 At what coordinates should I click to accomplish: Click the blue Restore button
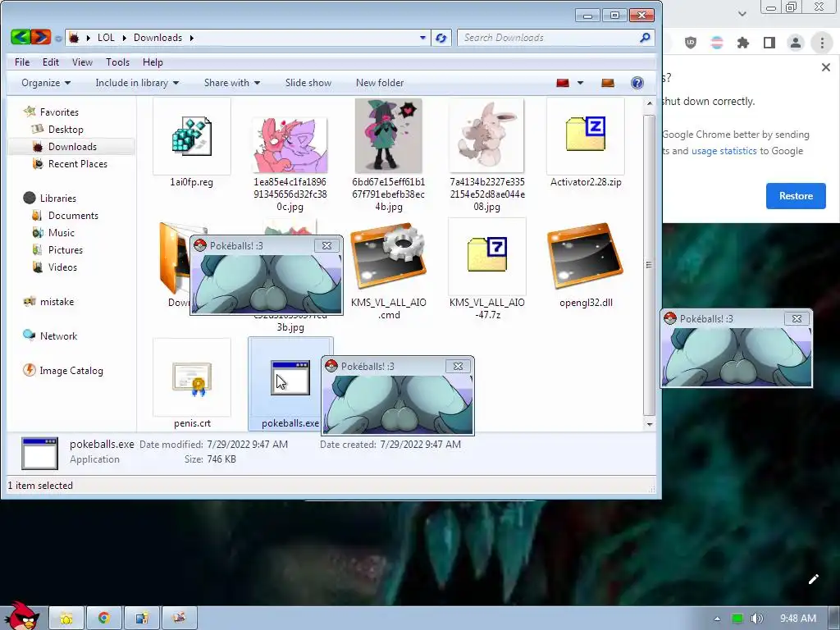point(796,196)
